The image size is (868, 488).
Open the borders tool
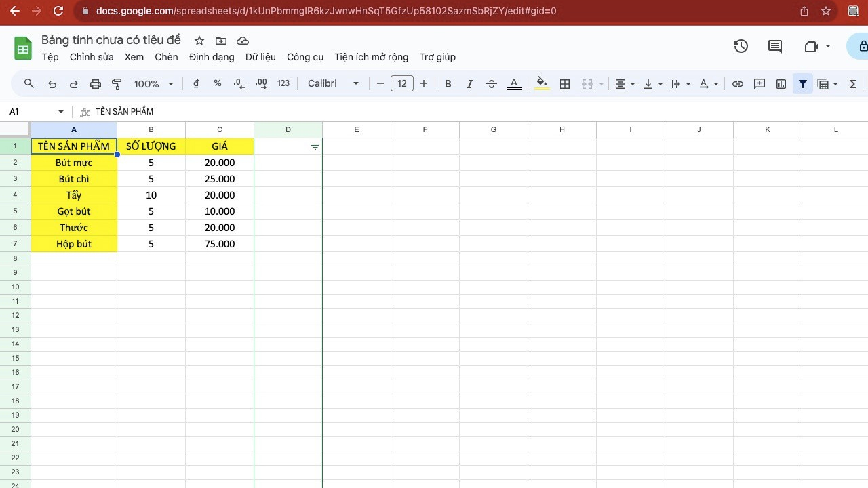coord(564,84)
